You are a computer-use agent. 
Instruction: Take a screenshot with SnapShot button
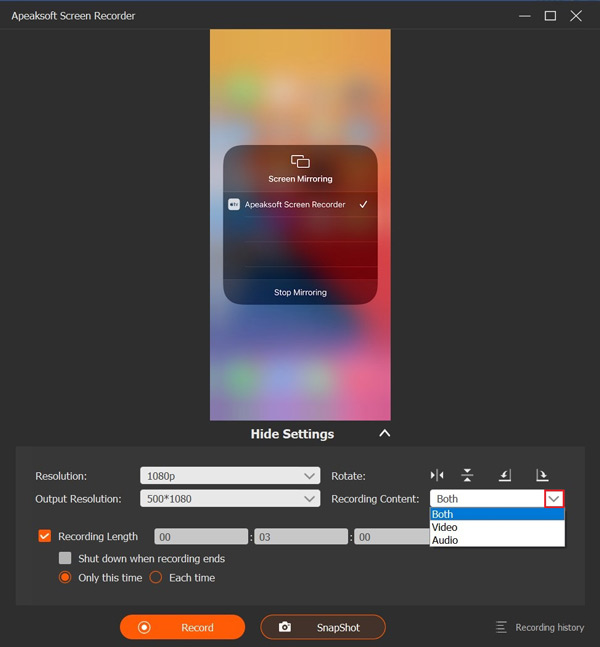(x=323, y=627)
